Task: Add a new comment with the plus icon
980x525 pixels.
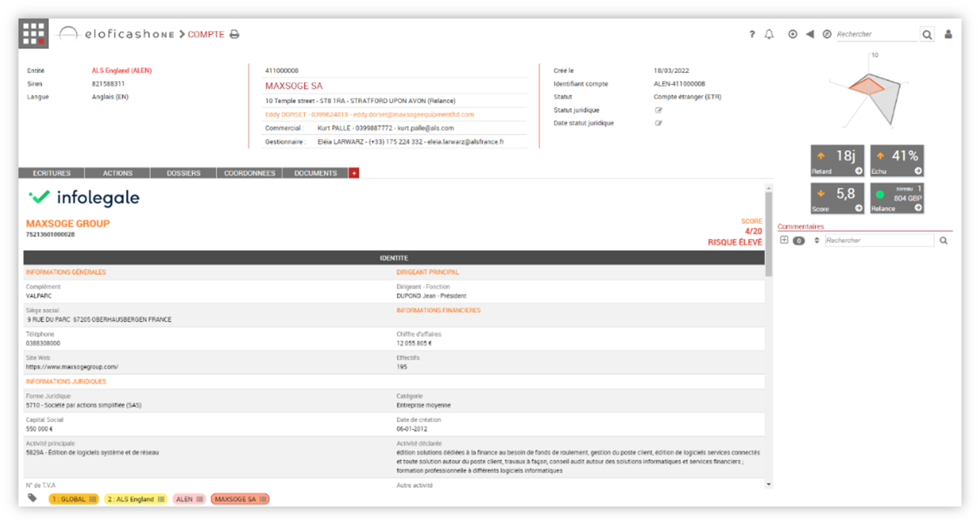Action: [785, 240]
